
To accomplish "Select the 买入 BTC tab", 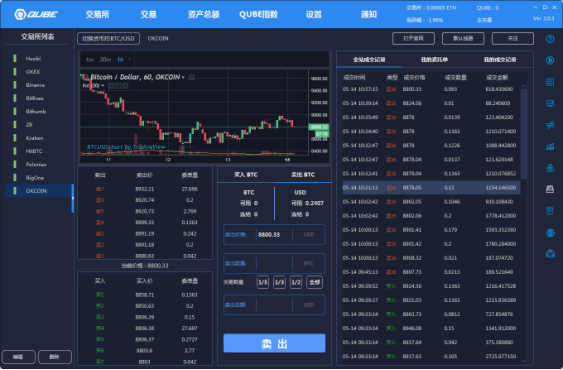I will (246, 175).
